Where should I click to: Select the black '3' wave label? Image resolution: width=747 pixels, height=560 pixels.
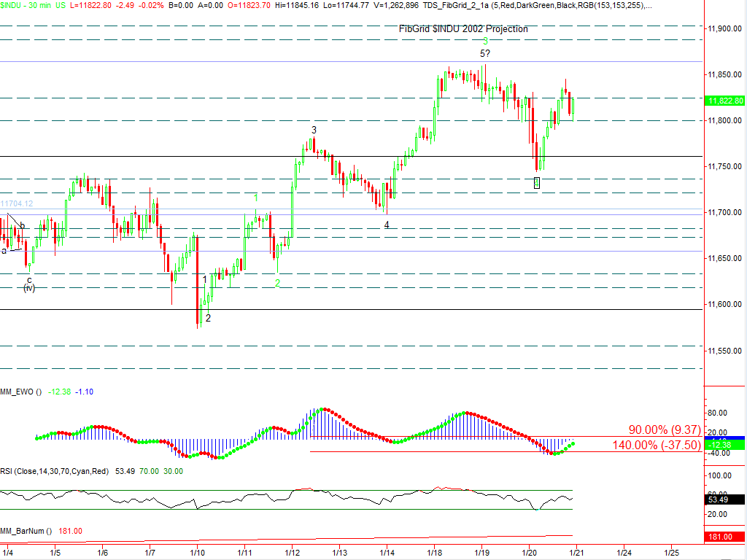point(314,131)
